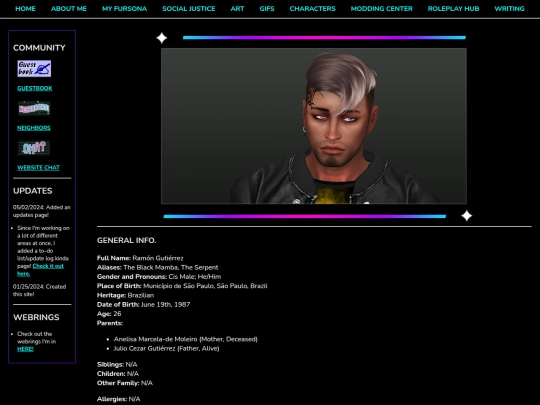The width and height of the screenshot is (540, 405).
Task: Select the Place of Birth line
Action: tap(182, 286)
